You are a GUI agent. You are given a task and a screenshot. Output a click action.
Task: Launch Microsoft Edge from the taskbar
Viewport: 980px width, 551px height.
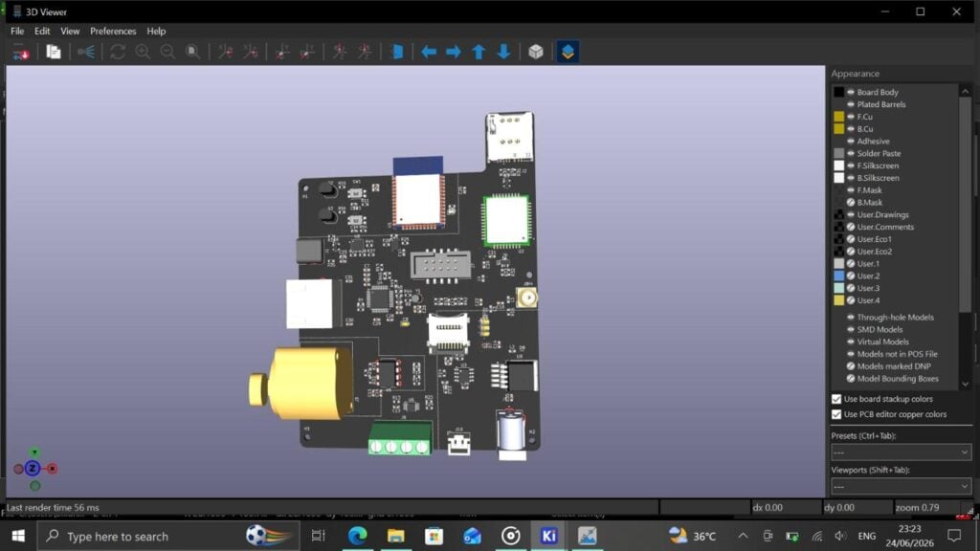[x=358, y=536]
